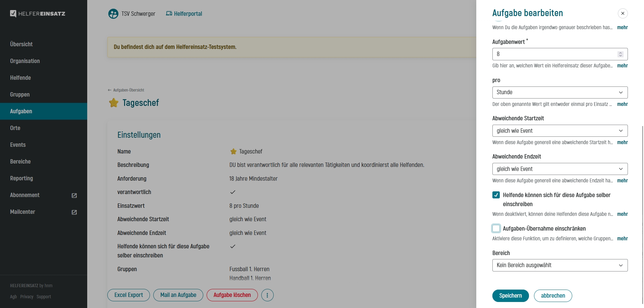Open the three-dots more options menu

[267, 295]
